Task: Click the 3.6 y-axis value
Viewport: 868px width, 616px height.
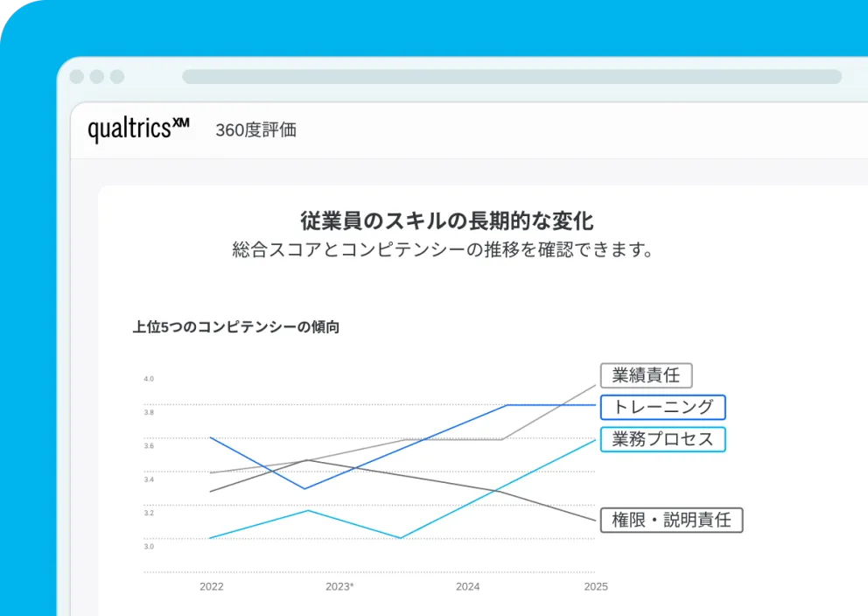Action: tap(149, 445)
